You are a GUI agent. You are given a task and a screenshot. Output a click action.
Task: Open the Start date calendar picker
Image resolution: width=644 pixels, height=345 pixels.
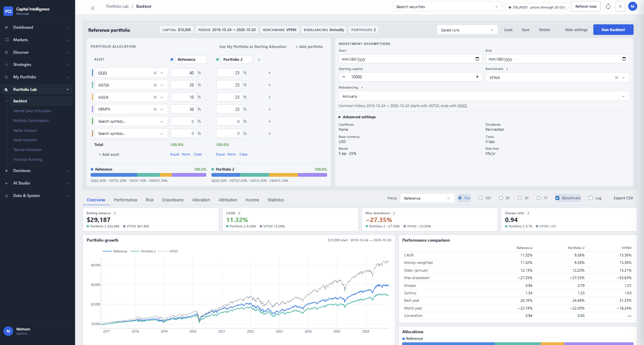click(477, 59)
